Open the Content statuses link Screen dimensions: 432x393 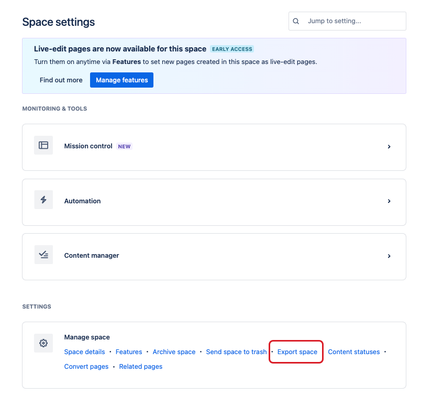click(354, 352)
